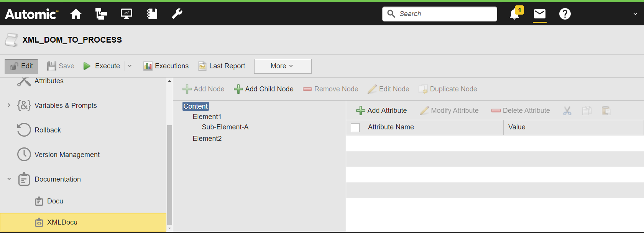This screenshot has width=644, height=233.
Task: Open the Execute split-button dropdown arrow
Action: tap(130, 66)
